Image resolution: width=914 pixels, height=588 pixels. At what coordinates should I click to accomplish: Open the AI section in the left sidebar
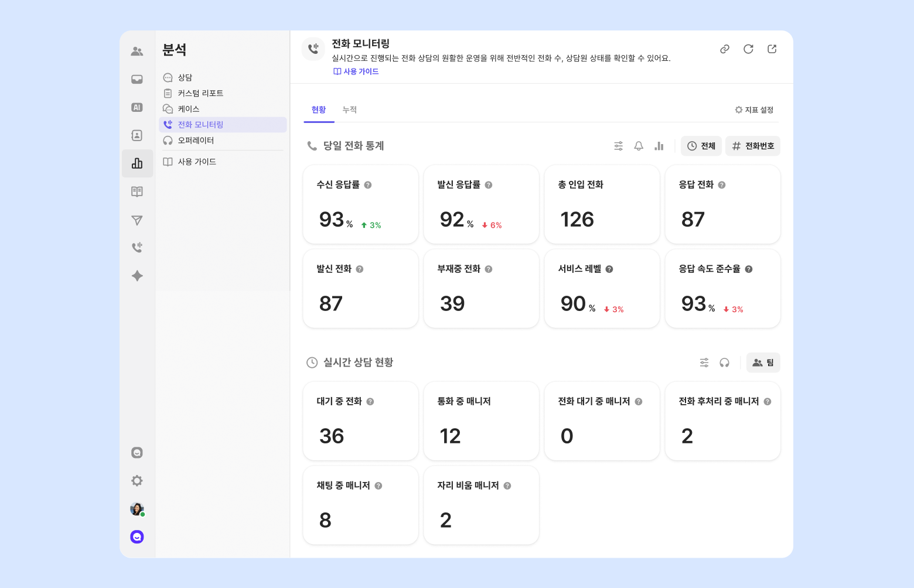(x=137, y=107)
